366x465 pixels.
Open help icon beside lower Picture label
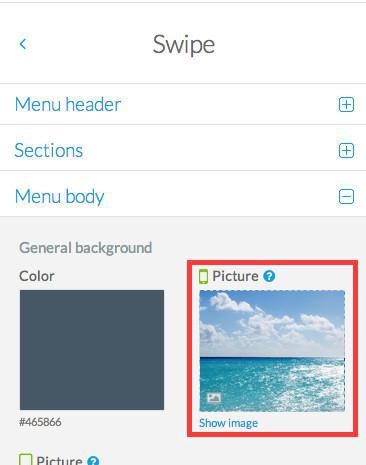[x=93, y=461]
